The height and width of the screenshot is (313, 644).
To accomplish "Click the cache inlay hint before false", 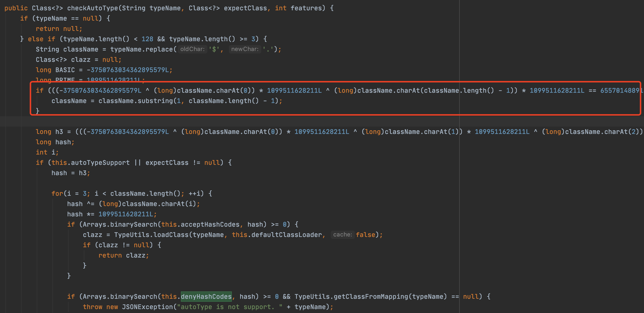I will tap(342, 235).
